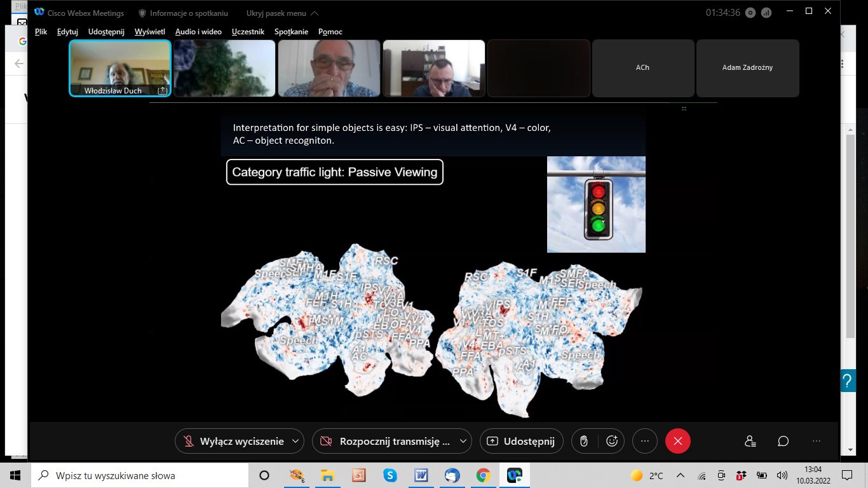Viewport: 868px width, 488px height.
Task: Open Word in taskbar
Action: point(421,475)
